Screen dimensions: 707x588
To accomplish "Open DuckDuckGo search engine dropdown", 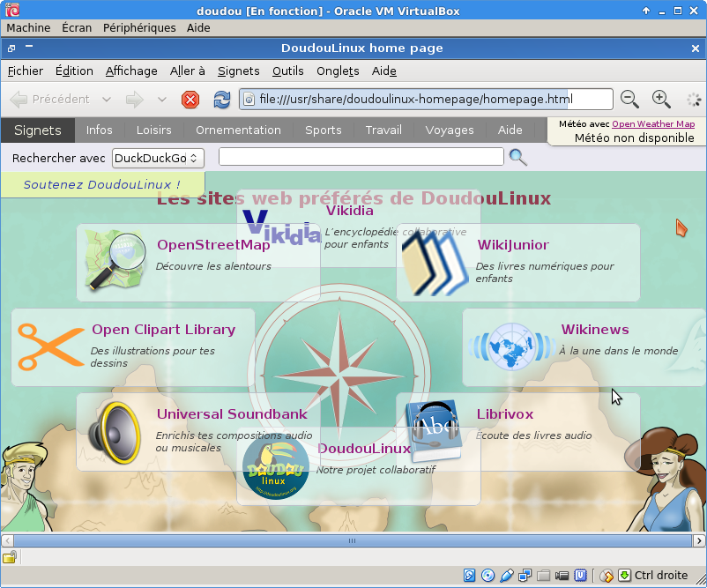I will click(x=158, y=158).
